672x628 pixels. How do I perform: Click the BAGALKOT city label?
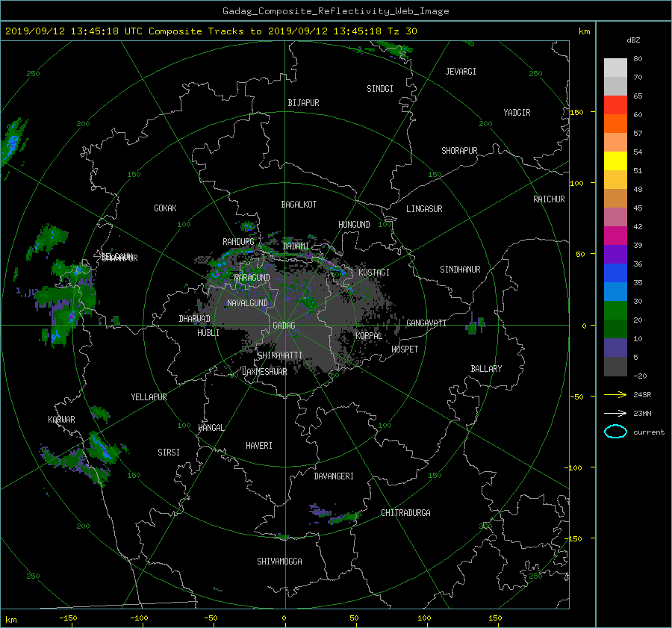[299, 205]
